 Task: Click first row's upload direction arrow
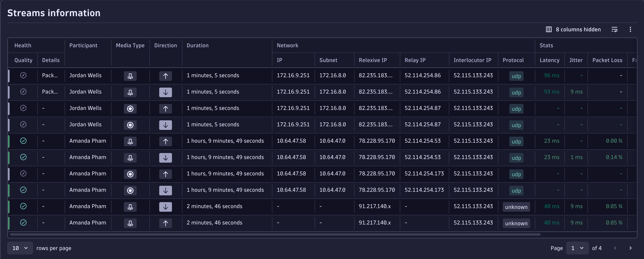coord(165,76)
